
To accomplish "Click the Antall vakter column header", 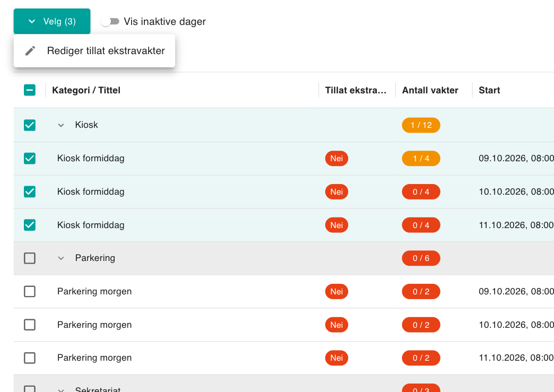I will pos(430,90).
